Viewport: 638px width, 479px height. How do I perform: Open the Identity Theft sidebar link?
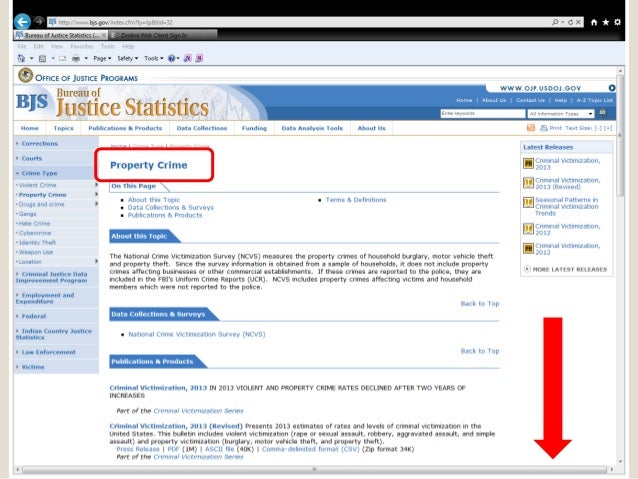click(37, 243)
